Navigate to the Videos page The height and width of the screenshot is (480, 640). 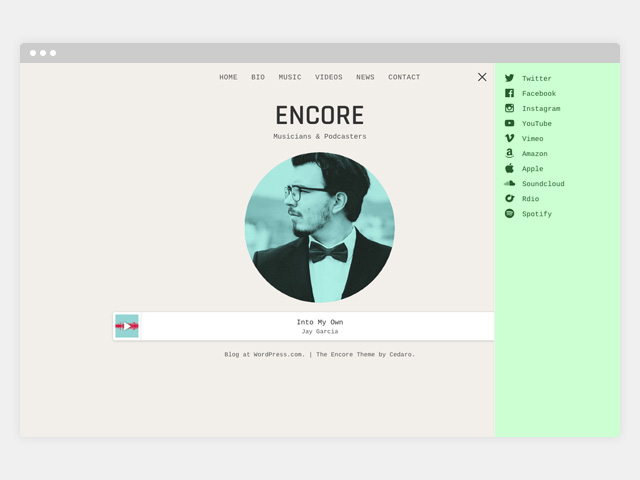coord(329,77)
